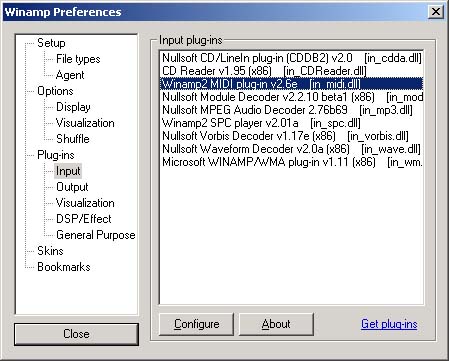Select CD Reader v1.95 plug-in row
This screenshot has width=449, height=361.
coord(292,71)
